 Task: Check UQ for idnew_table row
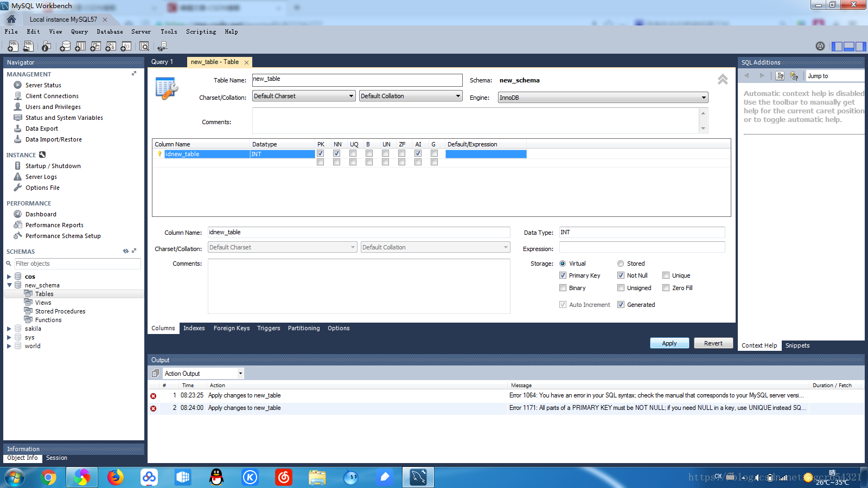353,153
